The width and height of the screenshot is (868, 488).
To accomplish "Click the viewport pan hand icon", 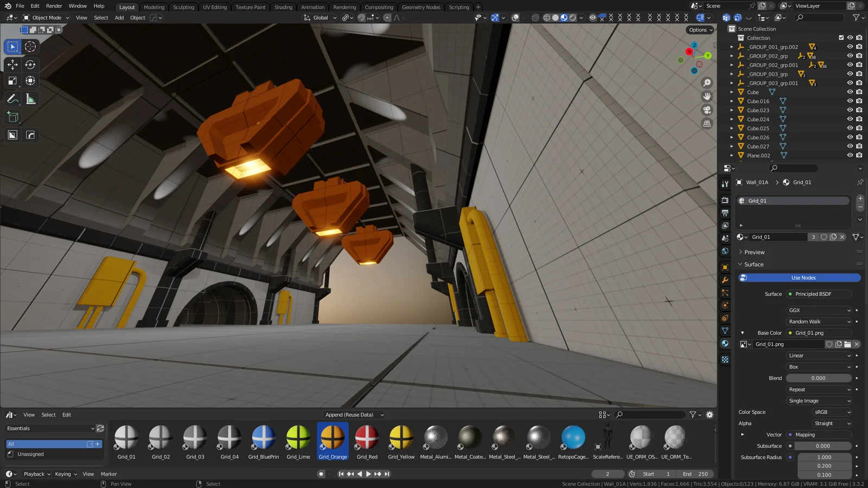I will coord(707,96).
